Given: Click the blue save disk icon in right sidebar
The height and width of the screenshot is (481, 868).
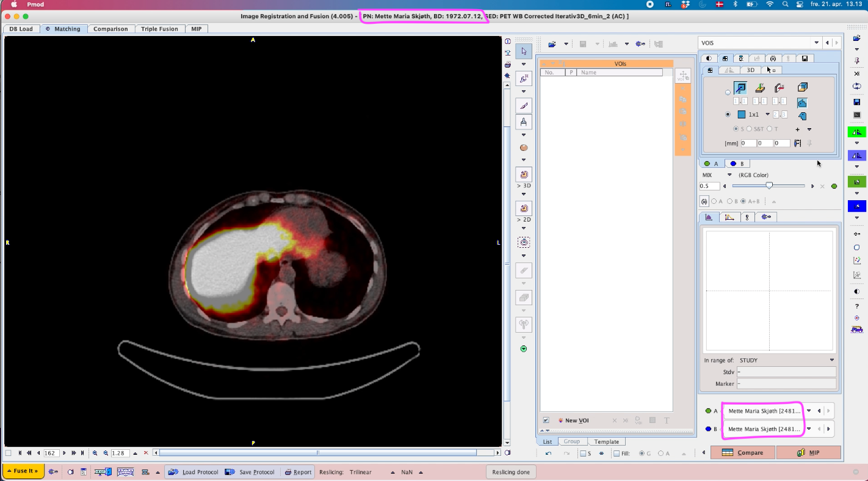Looking at the screenshot, I should pyautogui.click(x=857, y=102).
